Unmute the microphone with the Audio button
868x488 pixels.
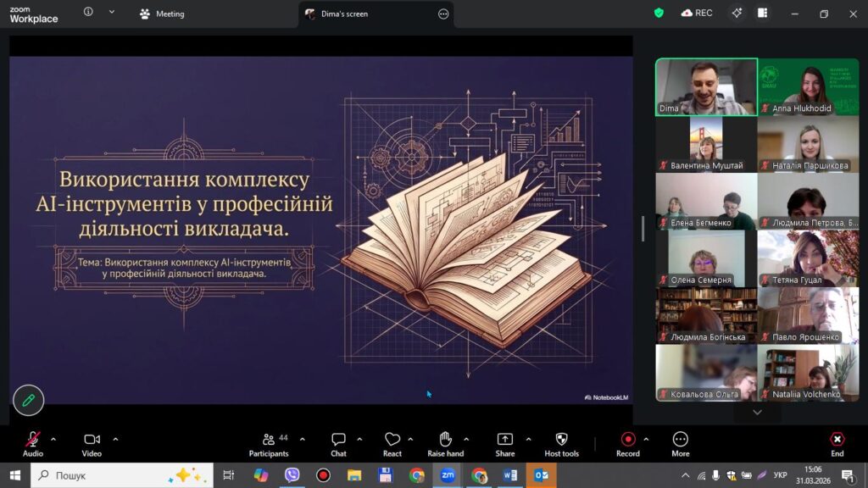pyautogui.click(x=32, y=440)
